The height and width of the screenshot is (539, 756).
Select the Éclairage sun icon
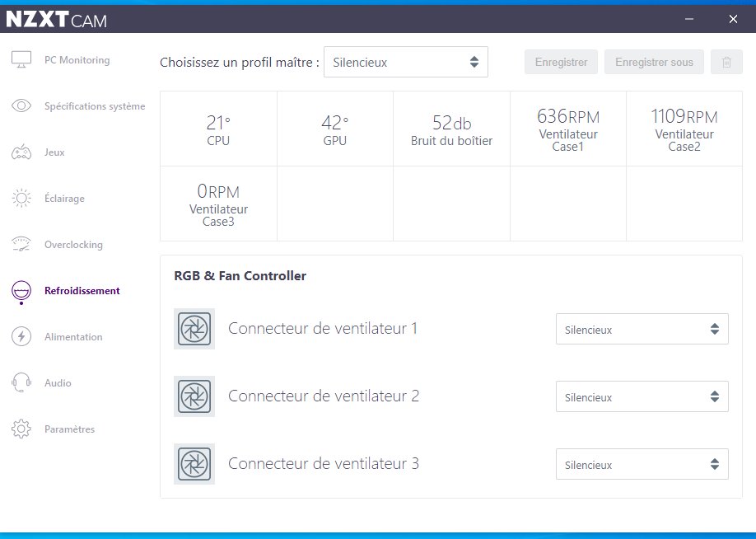tap(21, 199)
